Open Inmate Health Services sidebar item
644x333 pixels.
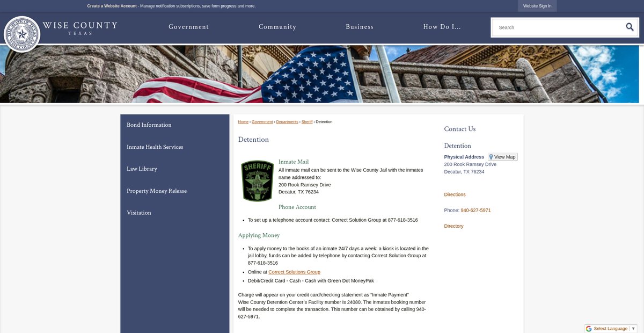(x=155, y=147)
